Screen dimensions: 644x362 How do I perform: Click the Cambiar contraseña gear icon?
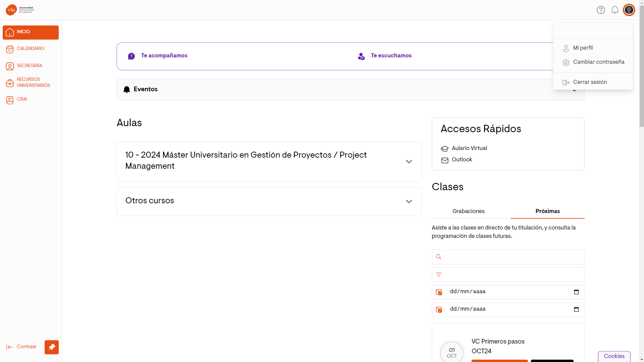(x=566, y=63)
